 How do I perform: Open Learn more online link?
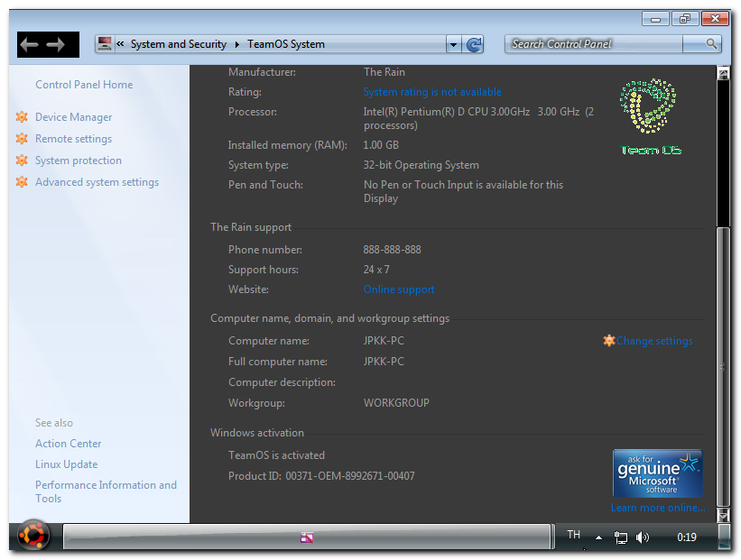[658, 508]
